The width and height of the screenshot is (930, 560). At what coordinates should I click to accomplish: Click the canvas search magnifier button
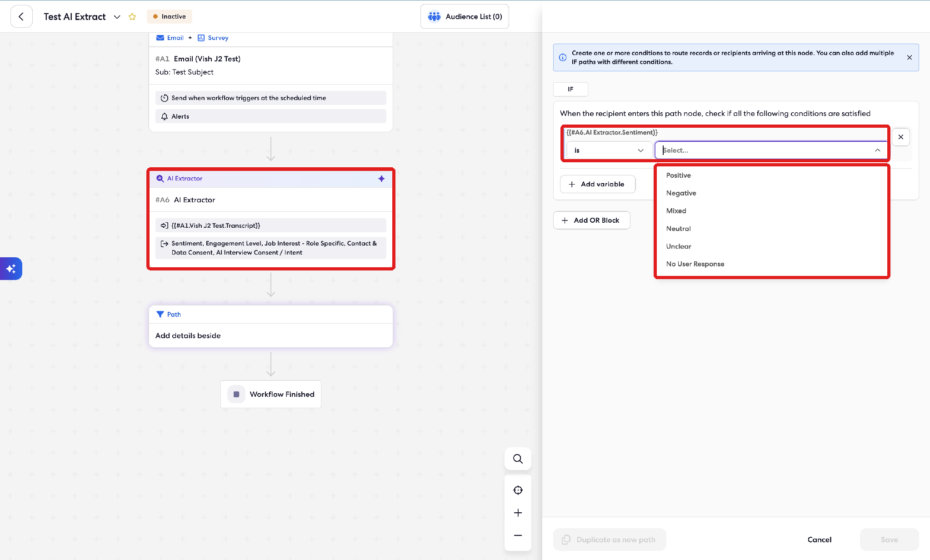click(518, 459)
